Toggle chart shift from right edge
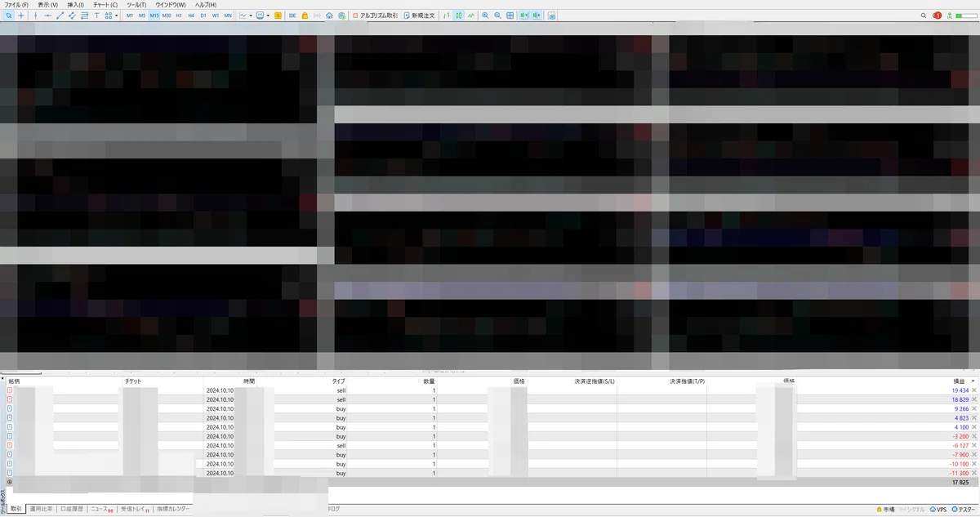This screenshot has height=517, width=980. 537,16
